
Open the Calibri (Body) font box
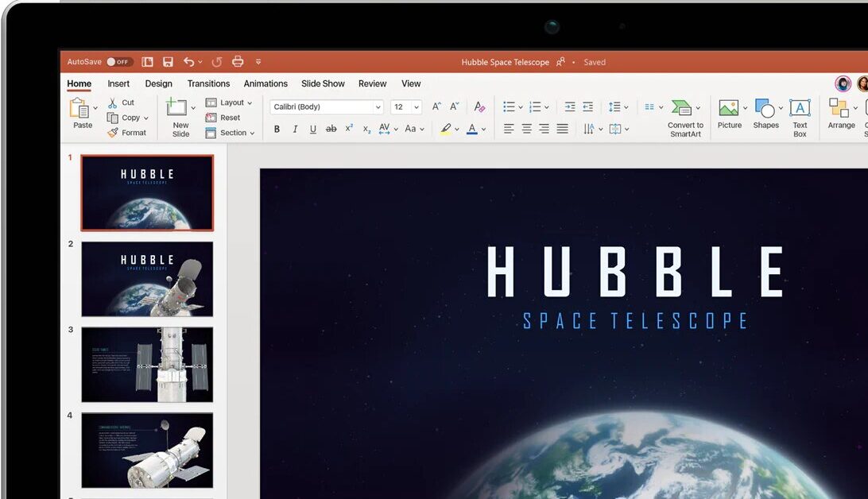(x=326, y=106)
